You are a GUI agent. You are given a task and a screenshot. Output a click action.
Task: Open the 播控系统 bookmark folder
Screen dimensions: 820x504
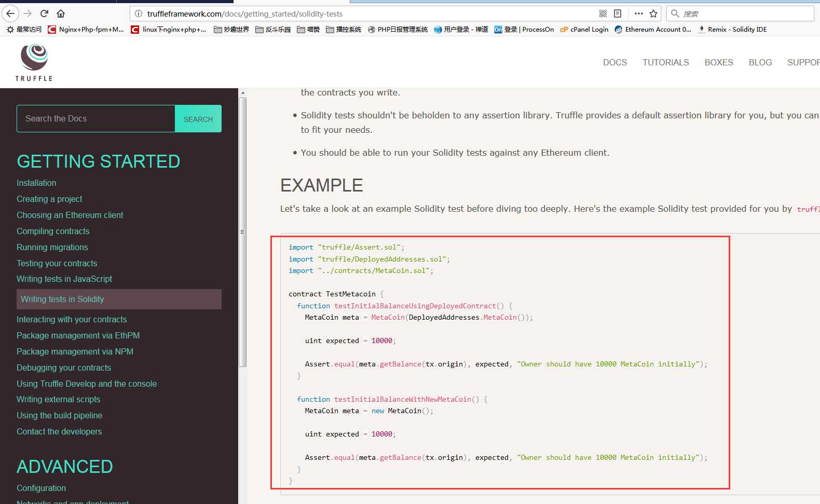coord(344,30)
